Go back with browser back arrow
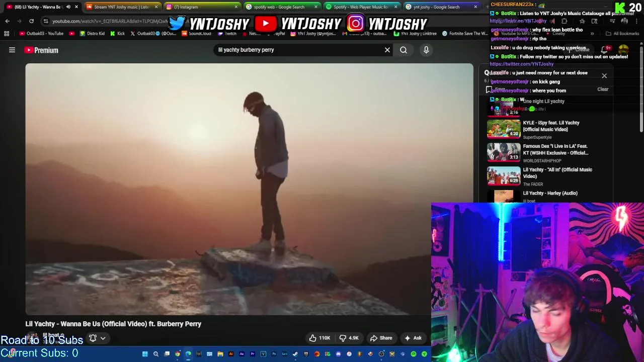644x362 pixels. pos(7,21)
